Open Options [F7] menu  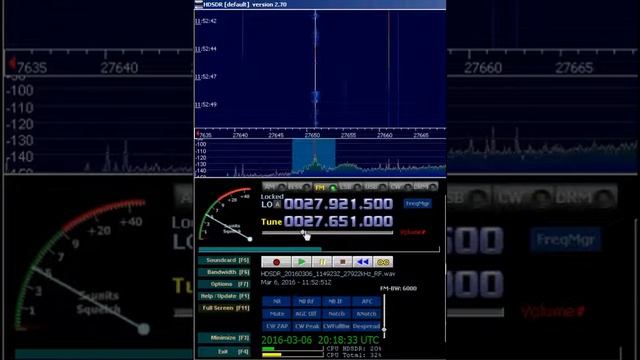click(x=224, y=284)
